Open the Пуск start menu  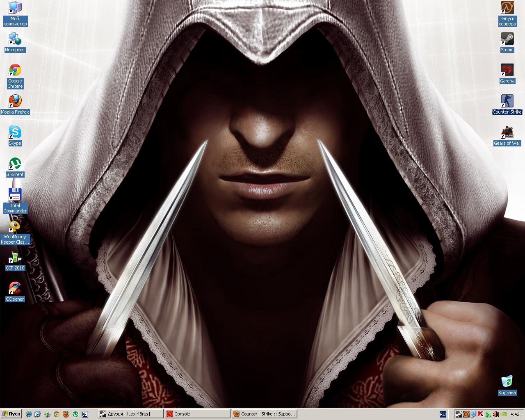tap(11, 414)
